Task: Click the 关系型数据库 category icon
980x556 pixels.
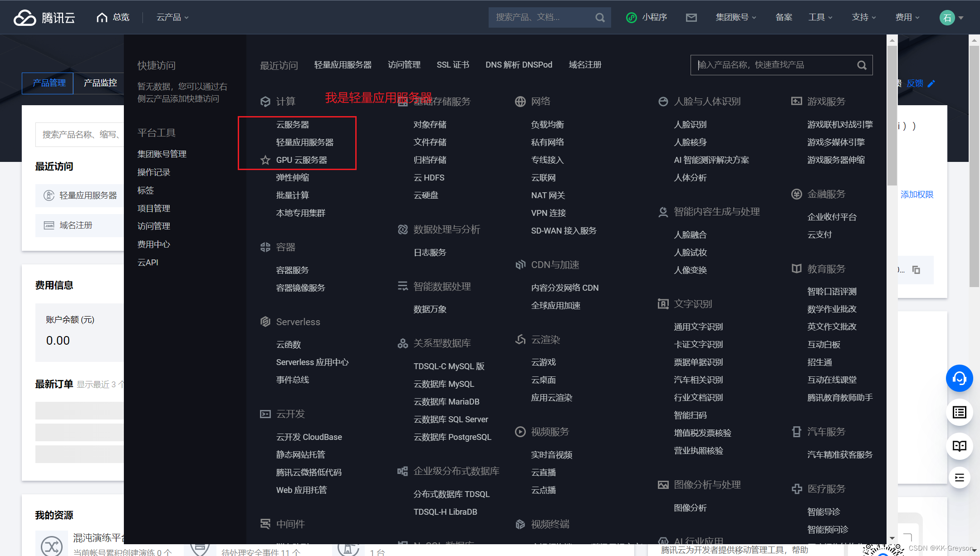Action: point(402,343)
